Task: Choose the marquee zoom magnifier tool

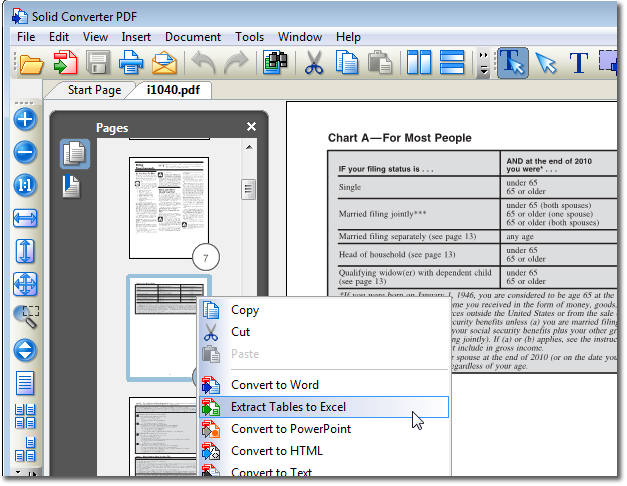Action: click(x=26, y=317)
